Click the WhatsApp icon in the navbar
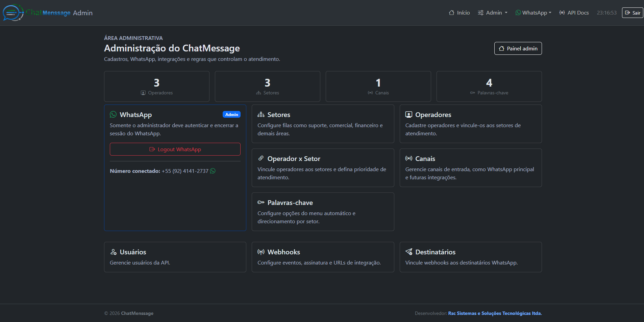The image size is (644, 322). click(518, 13)
